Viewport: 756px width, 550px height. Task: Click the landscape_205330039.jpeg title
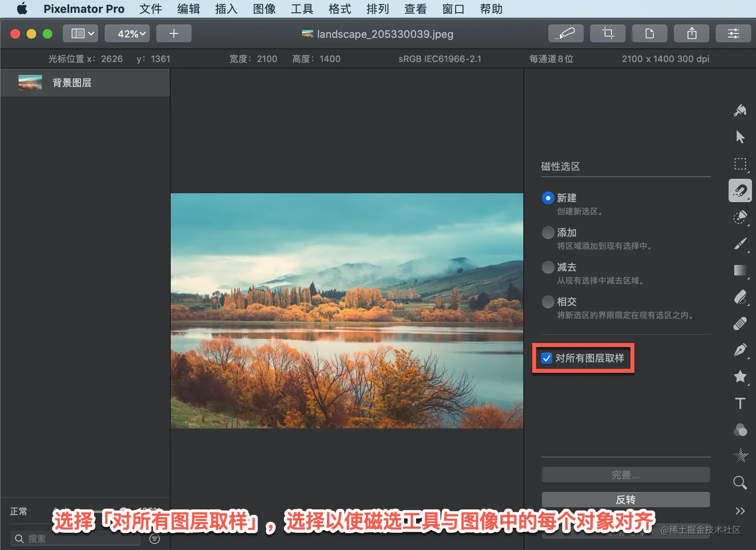[385, 34]
